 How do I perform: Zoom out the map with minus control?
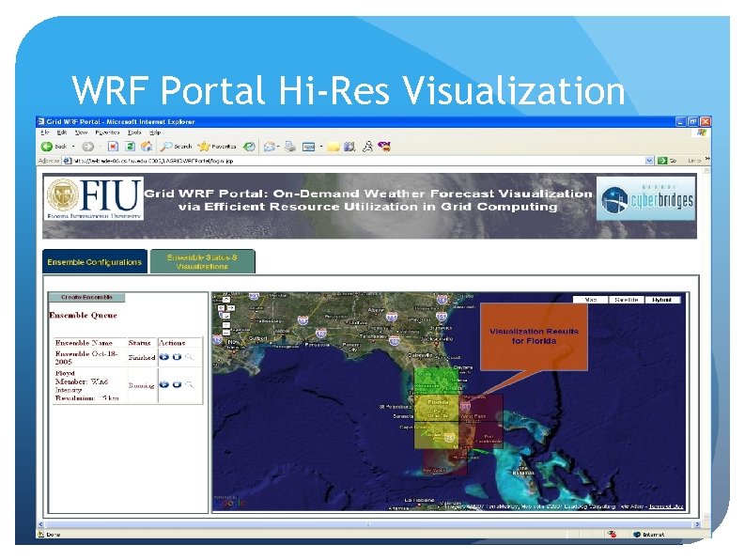click(226, 334)
